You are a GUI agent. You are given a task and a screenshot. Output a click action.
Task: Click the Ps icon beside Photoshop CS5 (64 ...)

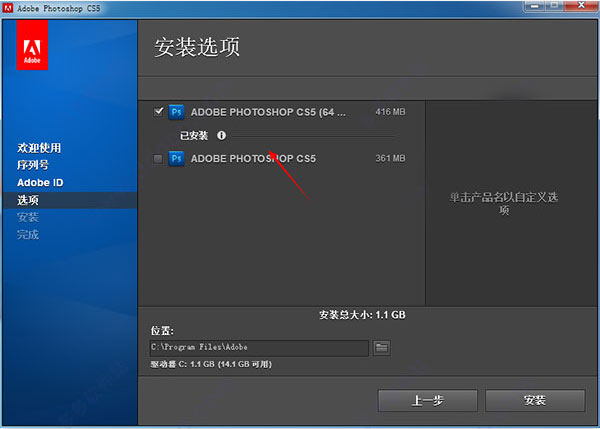click(x=176, y=112)
